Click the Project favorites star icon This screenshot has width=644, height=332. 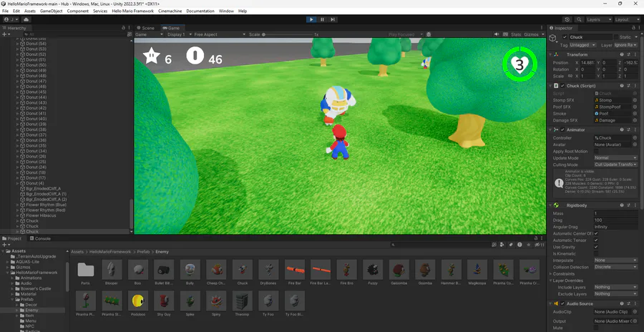(528, 245)
